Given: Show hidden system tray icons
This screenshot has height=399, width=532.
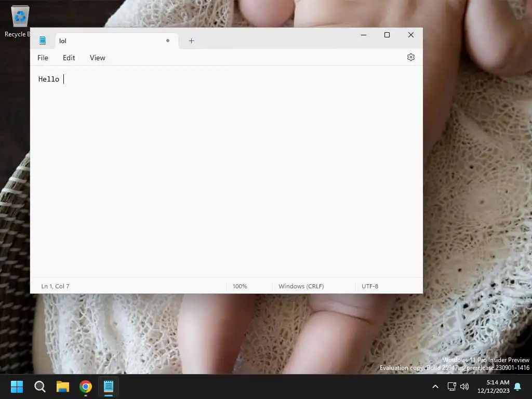Looking at the screenshot, I should (x=435, y=387).
